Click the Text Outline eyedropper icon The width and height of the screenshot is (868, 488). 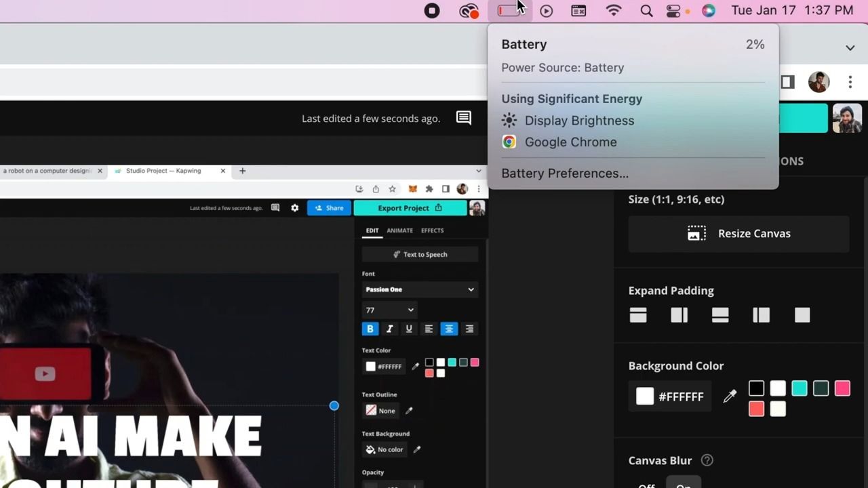(x=409, y=411)
